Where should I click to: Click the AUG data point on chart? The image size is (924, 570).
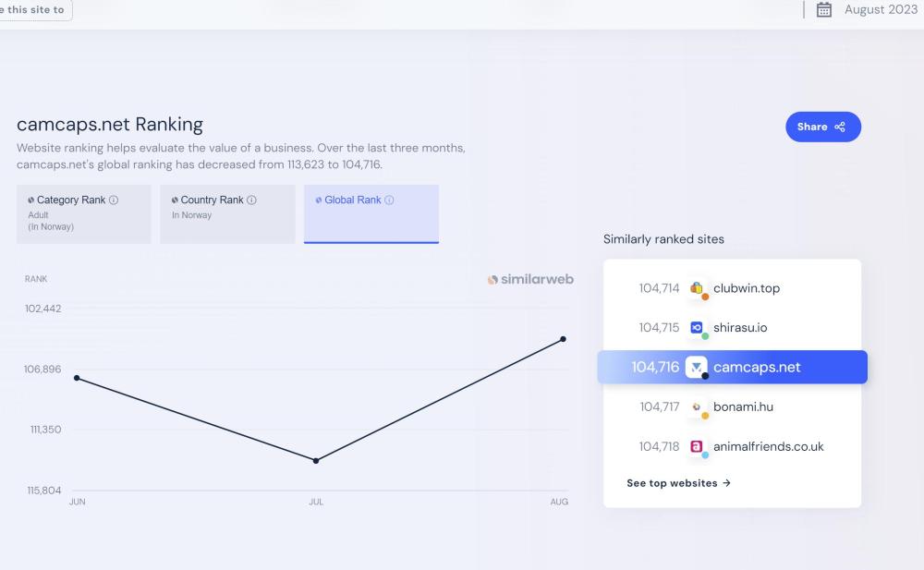coord(563,339)
